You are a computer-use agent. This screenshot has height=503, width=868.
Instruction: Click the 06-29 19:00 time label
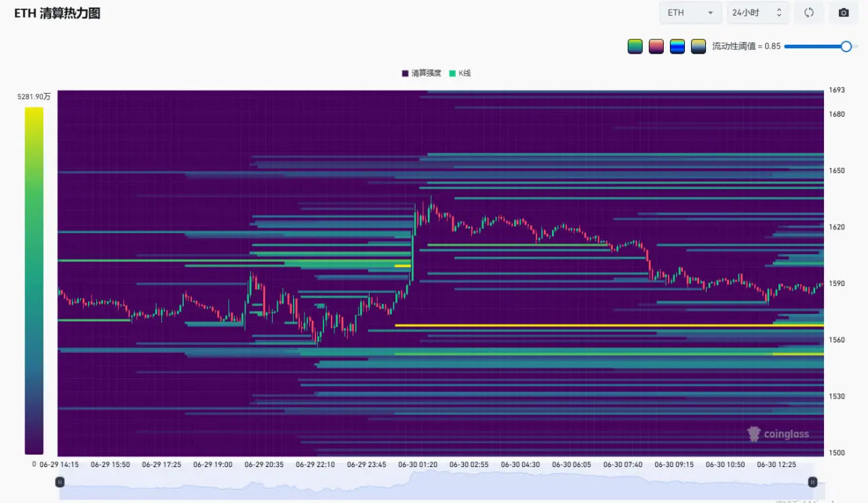point(212,464)
